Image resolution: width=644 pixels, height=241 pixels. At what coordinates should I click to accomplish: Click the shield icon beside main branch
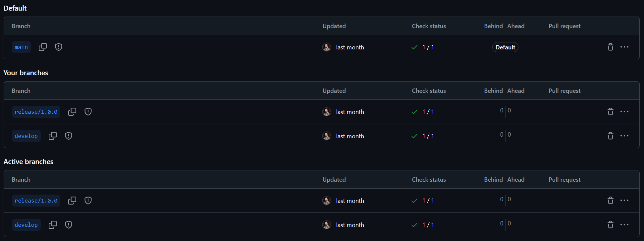tap(59, 47)
